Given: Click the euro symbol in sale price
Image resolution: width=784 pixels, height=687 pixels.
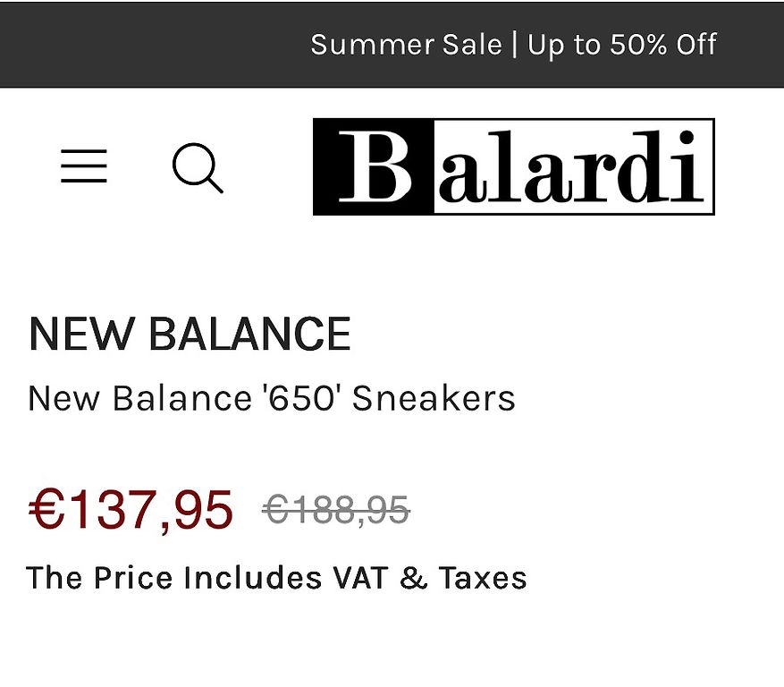Looking at the screenshot, I should [x=46, y=509].
